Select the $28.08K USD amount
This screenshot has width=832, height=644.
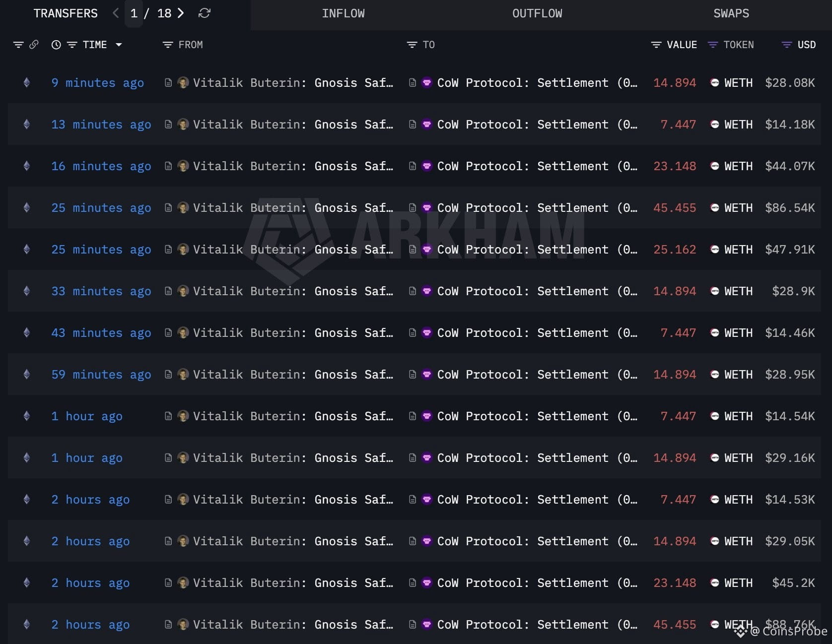tap(790, 83)
